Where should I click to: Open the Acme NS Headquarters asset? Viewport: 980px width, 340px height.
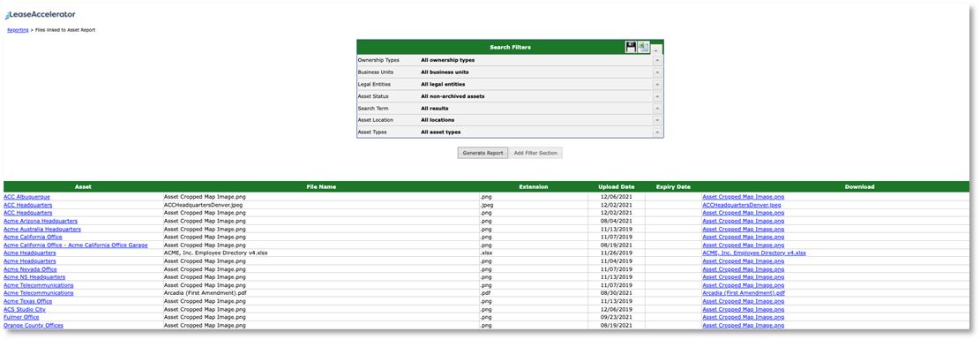[34, 276]
